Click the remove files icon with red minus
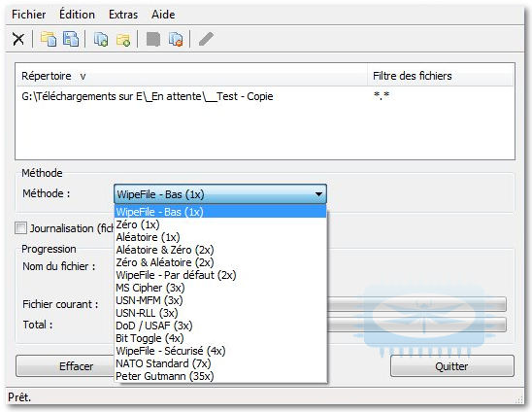532x412 pixels. pos(176,39)
